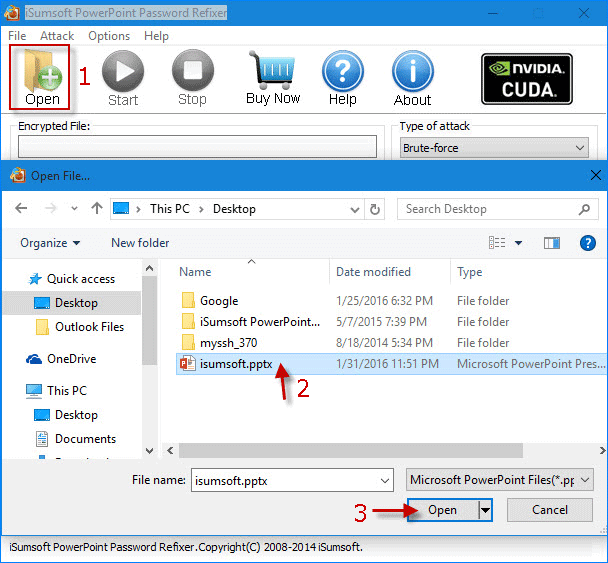Click the Cancel button
608x563 pixels.
point(549,510)
